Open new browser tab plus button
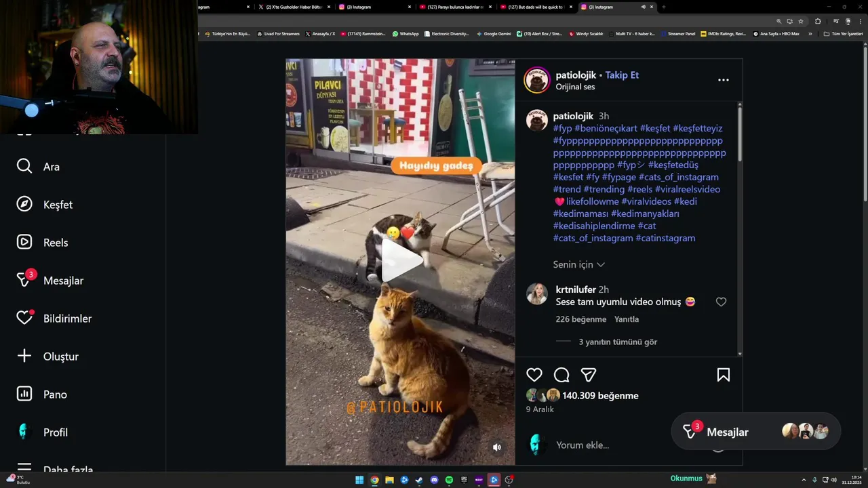 tap(663, 7)
